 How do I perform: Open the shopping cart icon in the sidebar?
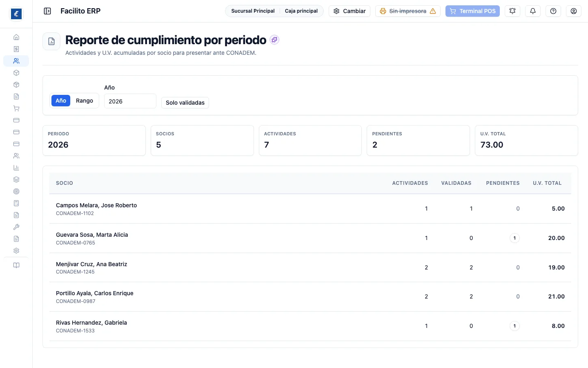pos(16,108)
